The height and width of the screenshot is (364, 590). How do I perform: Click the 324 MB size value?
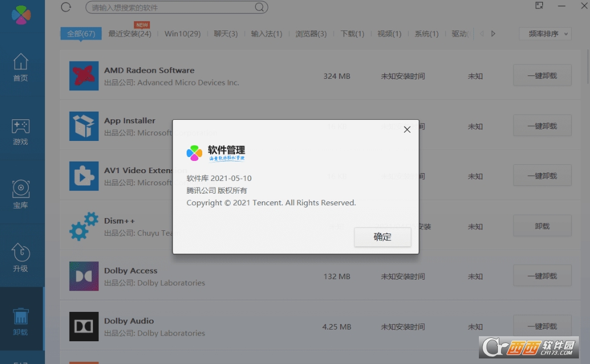click(x=337, y=76)
